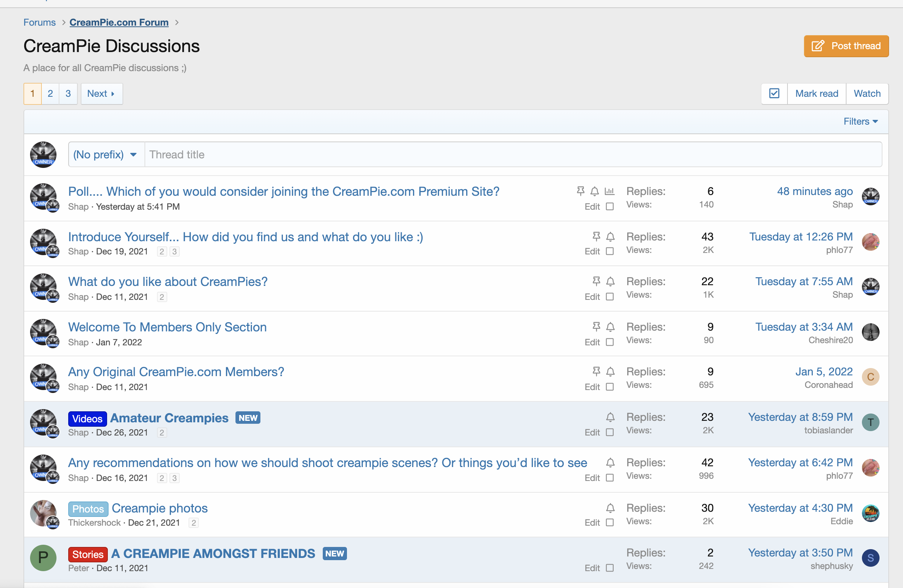The image size is (903, 588).
Task: Click Edit on Amateur Creampies row
Action: click(x=592, y=433)
